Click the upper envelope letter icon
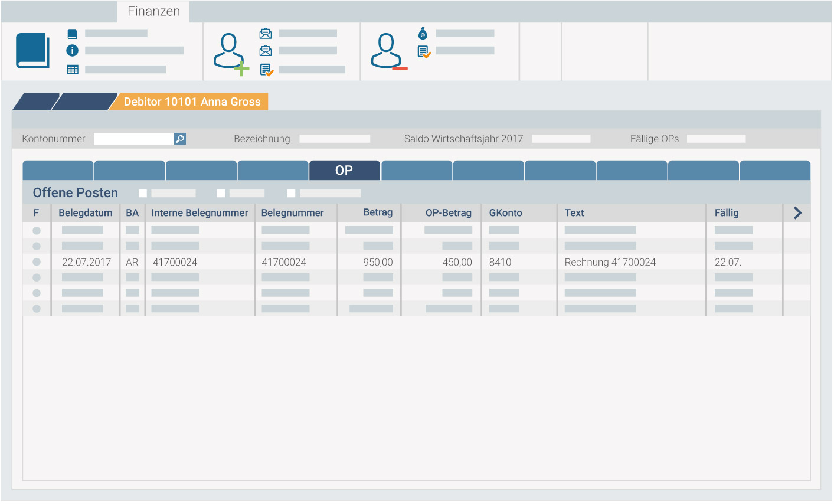Image resolution: width=834 pixels, height=504 pixels. (x=266, y=34)
